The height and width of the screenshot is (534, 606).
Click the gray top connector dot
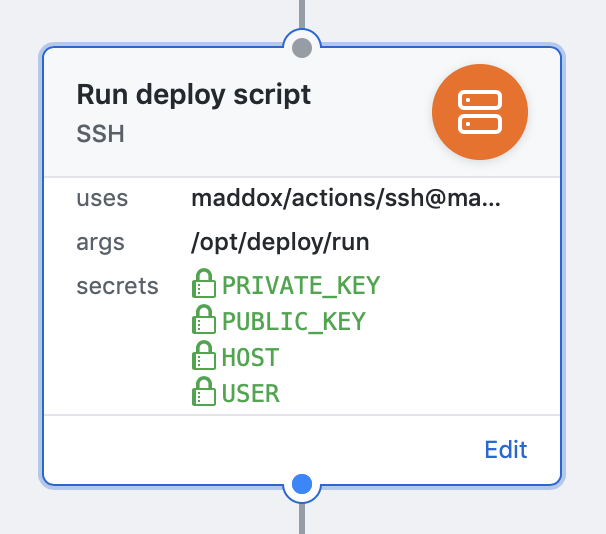point(303,47)
